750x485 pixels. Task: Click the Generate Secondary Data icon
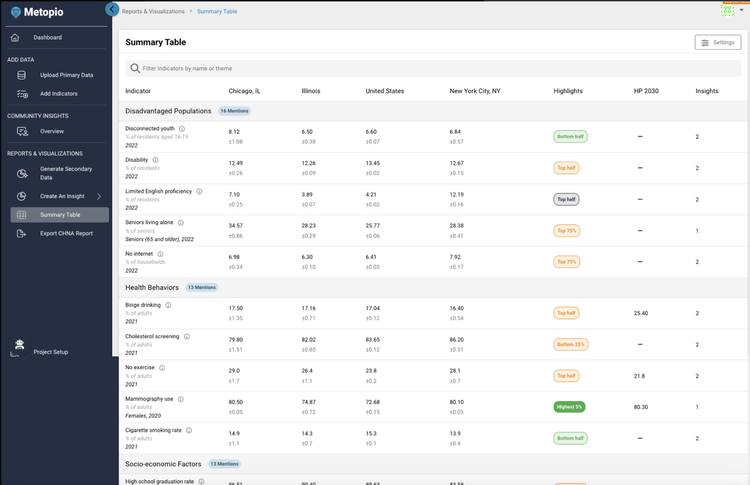[22, 173]
